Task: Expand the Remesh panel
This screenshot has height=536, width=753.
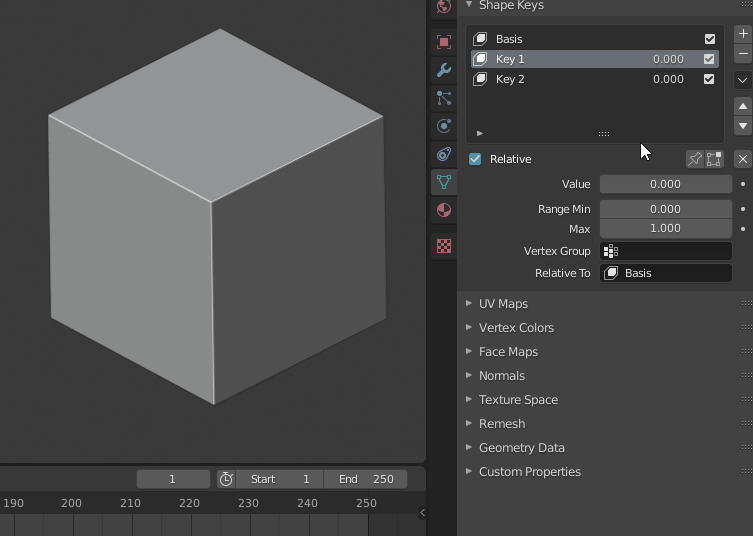Action: (469, 423)
